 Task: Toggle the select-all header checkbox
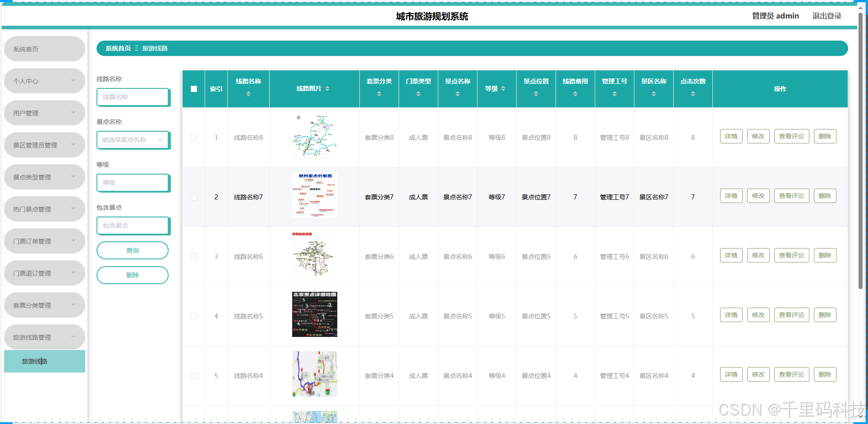pyautogui.click(x=194, y=89)
